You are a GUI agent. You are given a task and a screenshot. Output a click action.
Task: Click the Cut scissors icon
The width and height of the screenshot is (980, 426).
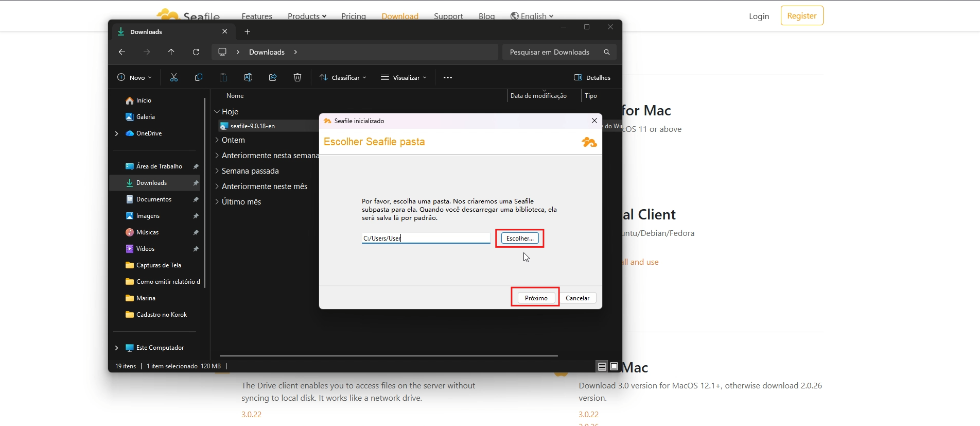tap(174, 77)
